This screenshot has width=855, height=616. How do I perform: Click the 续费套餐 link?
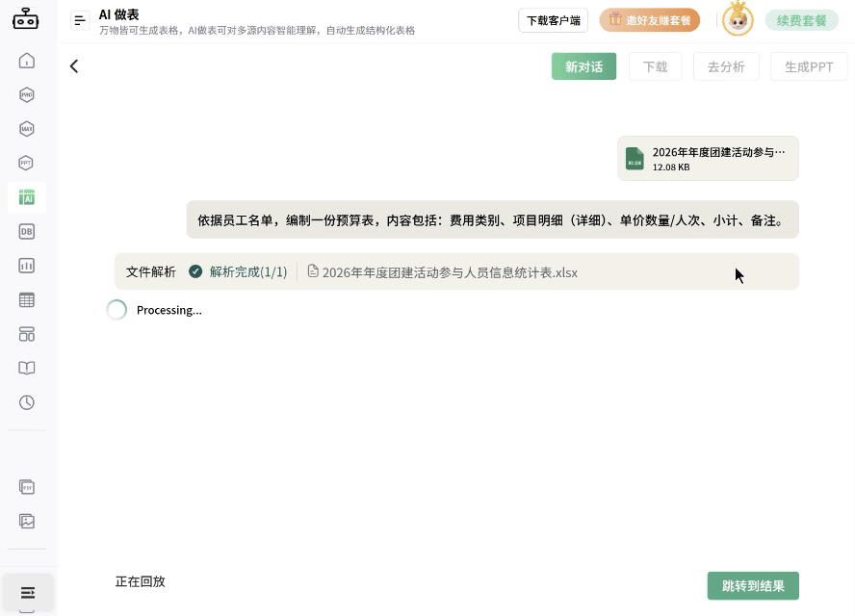click(801, 19)
